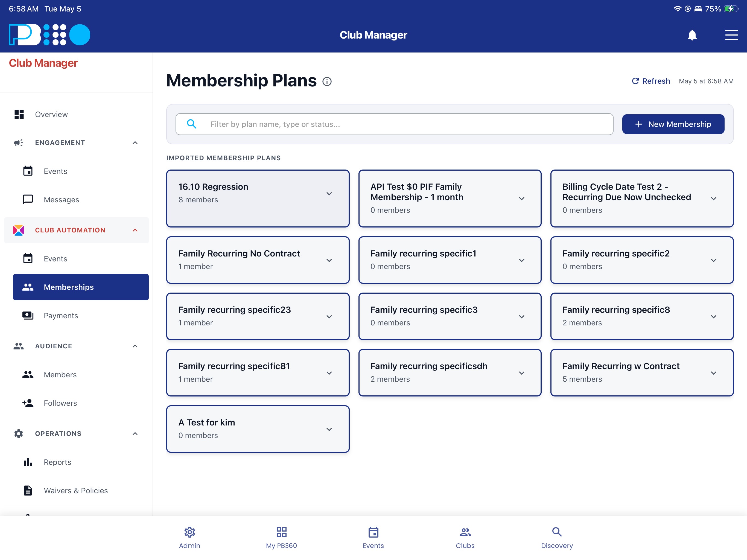This screenshot has width=747, height=560.
Task: Click battery indicator in status bar
Action: point(731,9)
